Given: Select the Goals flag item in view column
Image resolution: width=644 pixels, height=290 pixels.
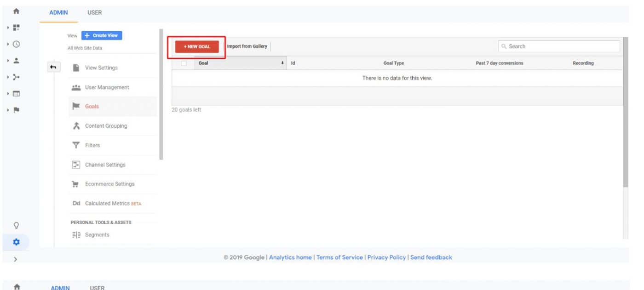Looking at the screenshot, I should 92,106.
